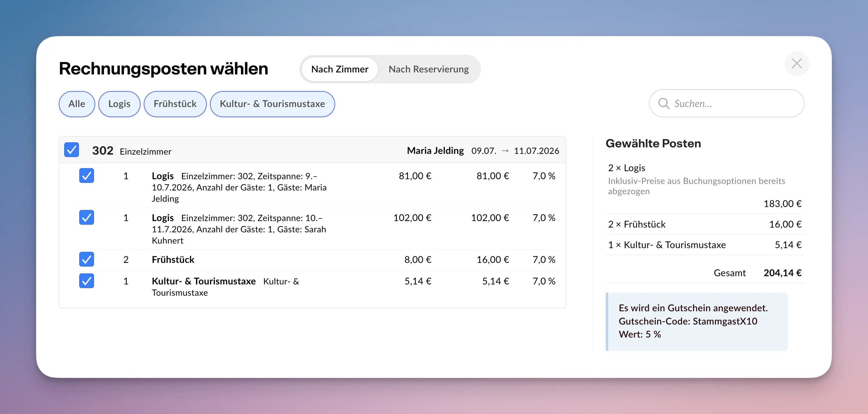The height and width of the screenshot is (414, 868).
Task: Deselect Logis item for 9.–10.7.2026
Action: [x=87, y=175]
